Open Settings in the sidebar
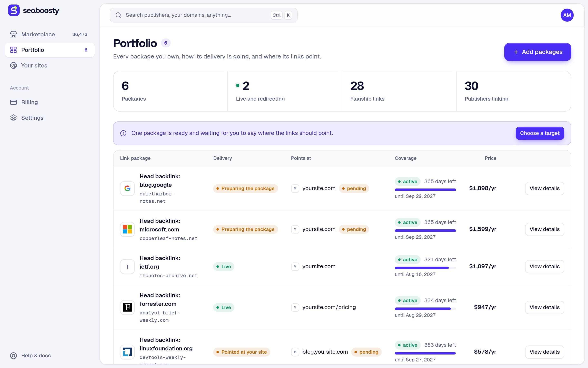This screenshot has width=588, height=368. pos(50,118)
